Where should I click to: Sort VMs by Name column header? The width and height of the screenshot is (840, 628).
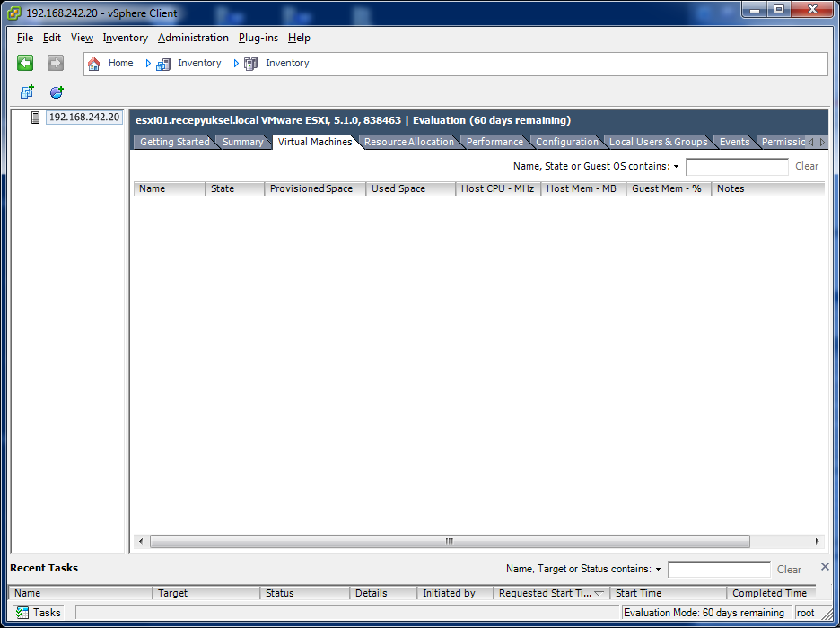click(x=170, y=188)
